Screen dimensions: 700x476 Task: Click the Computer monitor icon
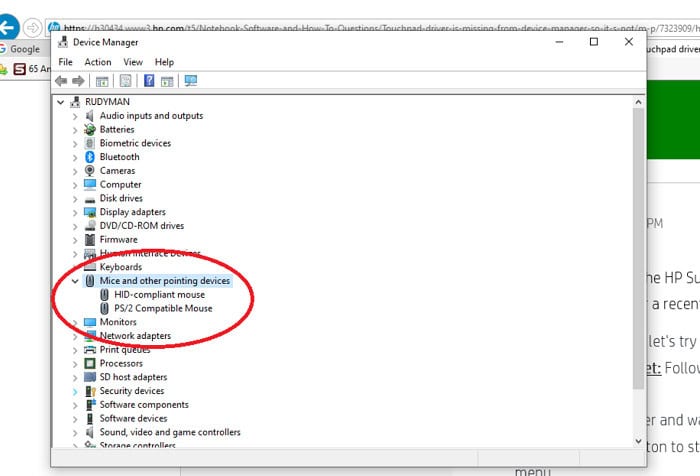[90, 184]
